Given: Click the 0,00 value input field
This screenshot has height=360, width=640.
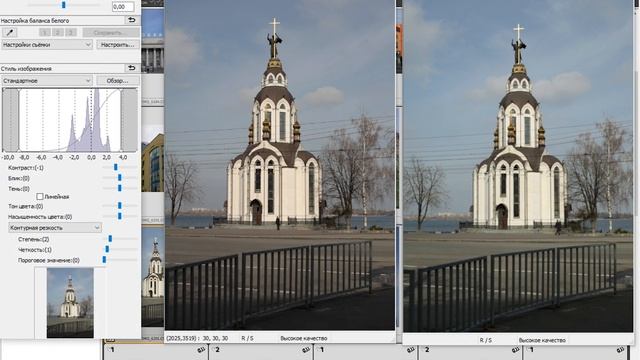Looking at the screenshot, I should [x=123, y=7].
